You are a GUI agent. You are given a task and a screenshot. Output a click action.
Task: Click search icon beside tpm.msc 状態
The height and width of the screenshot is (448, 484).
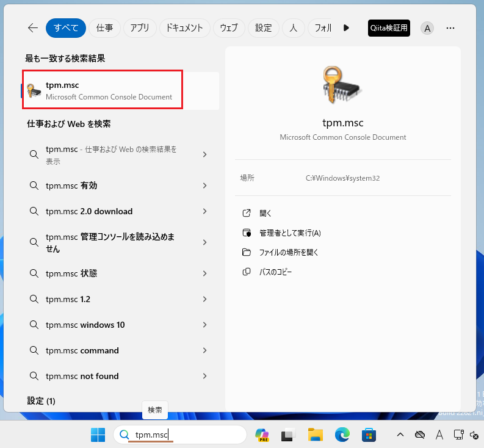click(x=34, y=273)
